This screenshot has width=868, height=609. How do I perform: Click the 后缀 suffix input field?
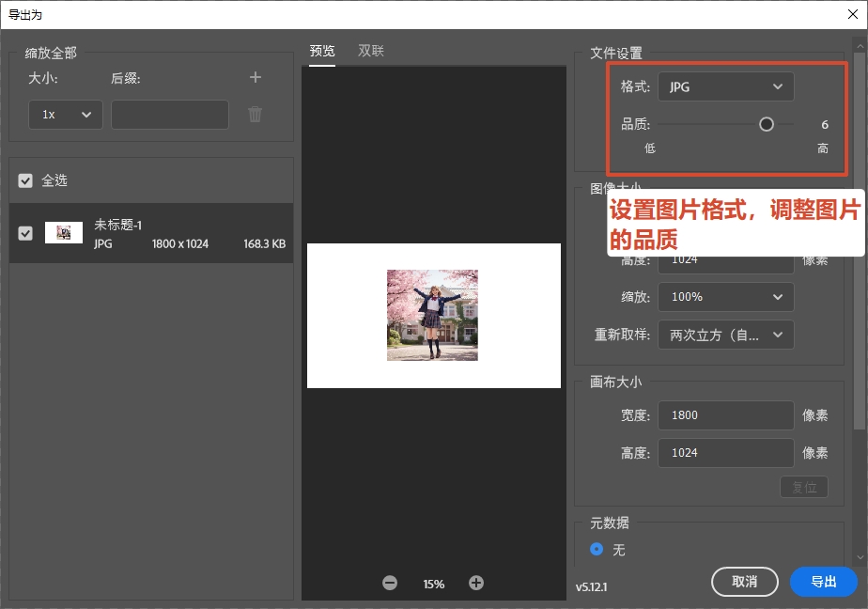(x=169, y=114)
